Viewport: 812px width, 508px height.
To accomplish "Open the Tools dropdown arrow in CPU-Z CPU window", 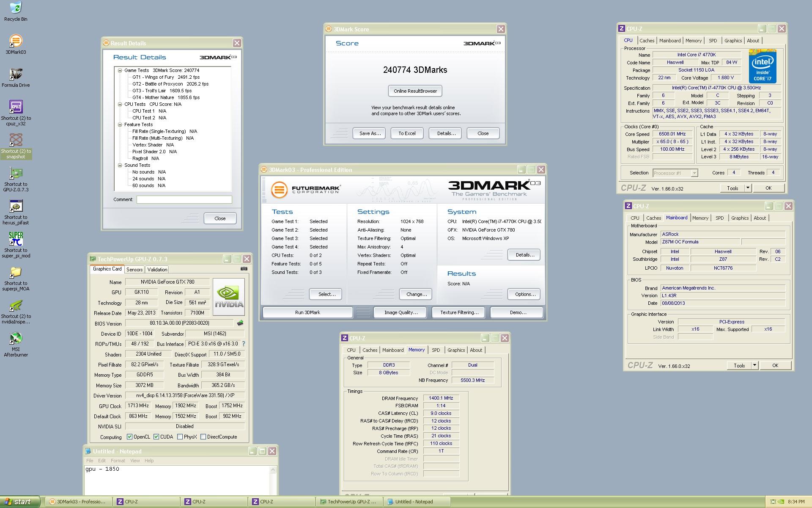I will pyautogui.click(x=748, y=188).
